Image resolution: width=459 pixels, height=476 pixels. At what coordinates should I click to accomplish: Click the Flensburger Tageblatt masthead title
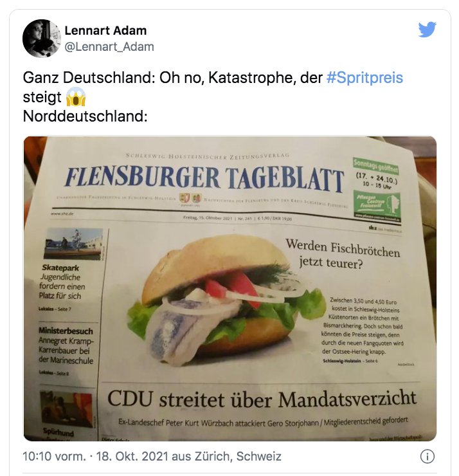coord(204,179)
